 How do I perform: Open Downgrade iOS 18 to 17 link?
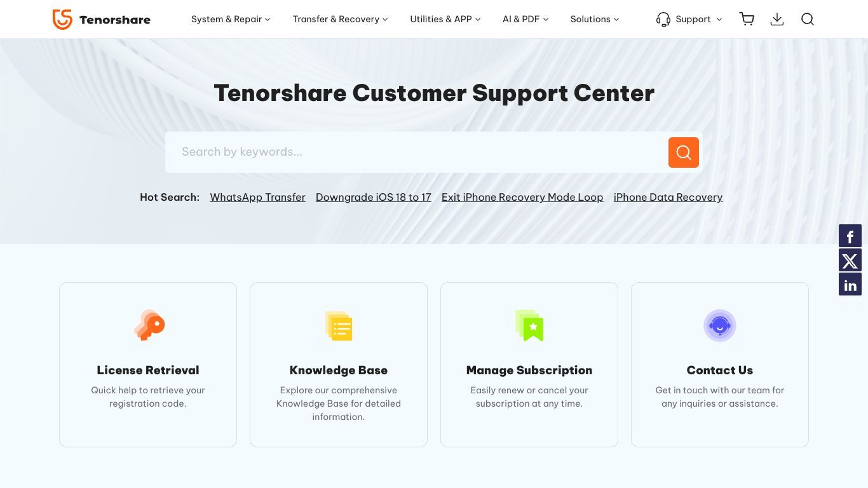pyautogui.click(x=374, y=197)
